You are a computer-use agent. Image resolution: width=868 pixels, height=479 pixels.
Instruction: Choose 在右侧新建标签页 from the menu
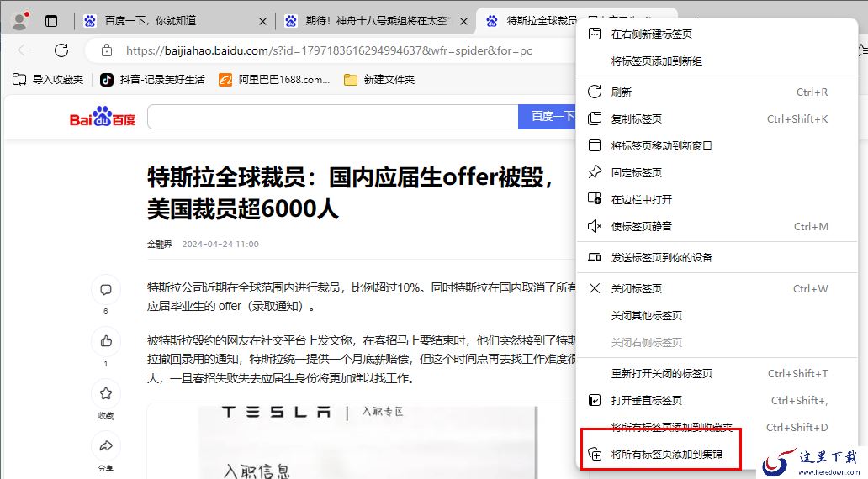pyautogui.click(x=717, y=34)
